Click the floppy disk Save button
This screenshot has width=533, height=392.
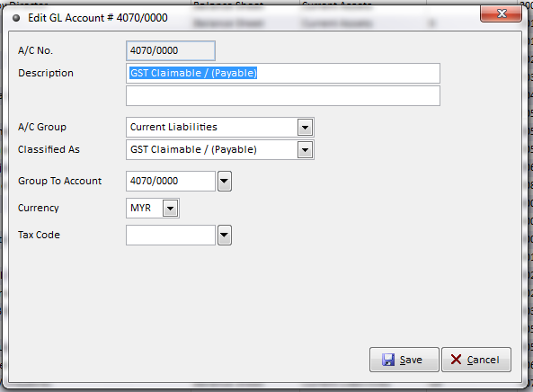404,360
